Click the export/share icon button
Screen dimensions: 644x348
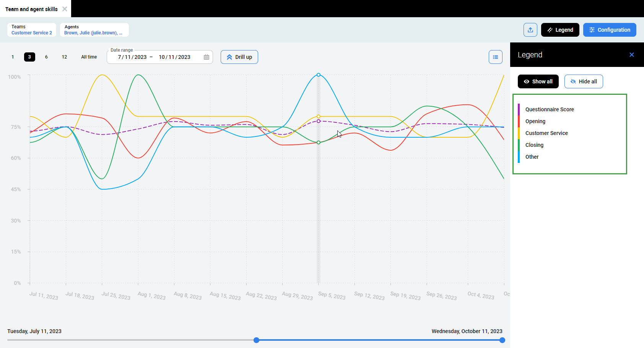tap(530, 30)
